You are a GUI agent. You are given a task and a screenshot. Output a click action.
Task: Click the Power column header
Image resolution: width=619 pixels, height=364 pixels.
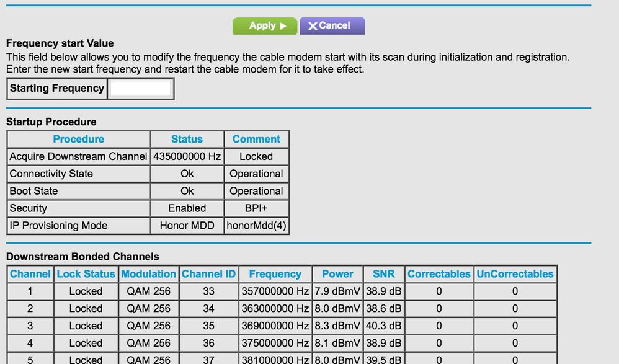pyautogui.click(x=337, y=274)
